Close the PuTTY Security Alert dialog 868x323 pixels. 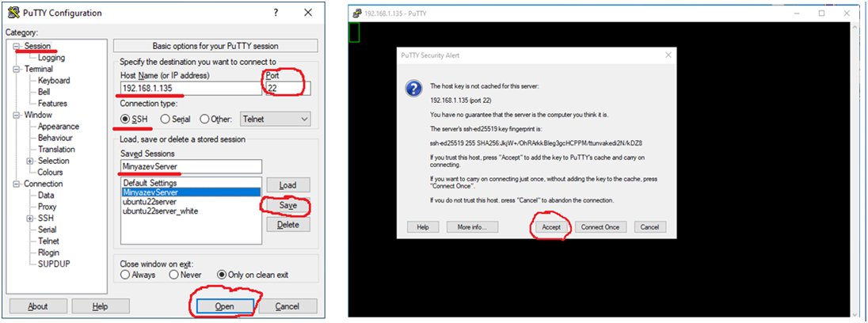tap(668, 55)
